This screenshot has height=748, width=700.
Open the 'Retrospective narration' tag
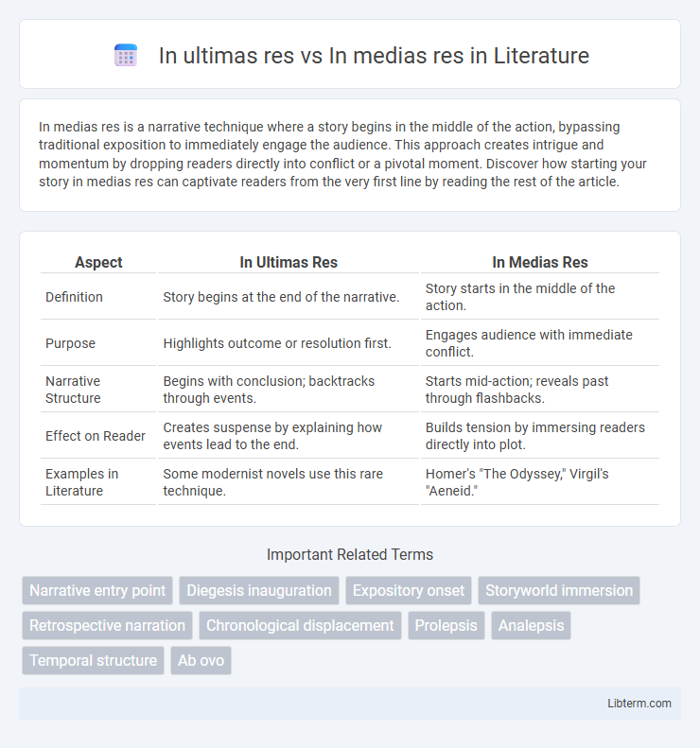(x=107, y=625)
